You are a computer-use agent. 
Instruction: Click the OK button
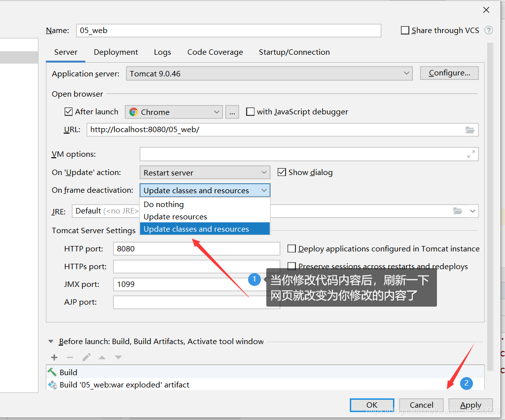click(372, 405)
